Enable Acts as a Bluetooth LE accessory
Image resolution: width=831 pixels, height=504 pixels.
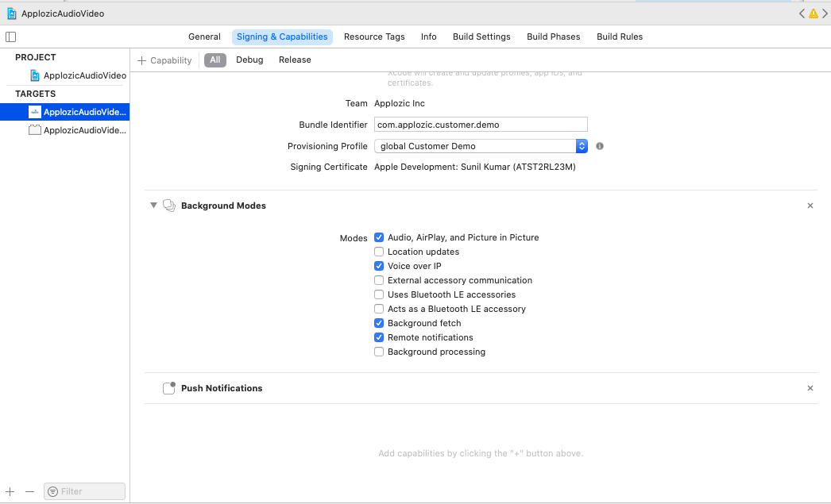(379, 309)
